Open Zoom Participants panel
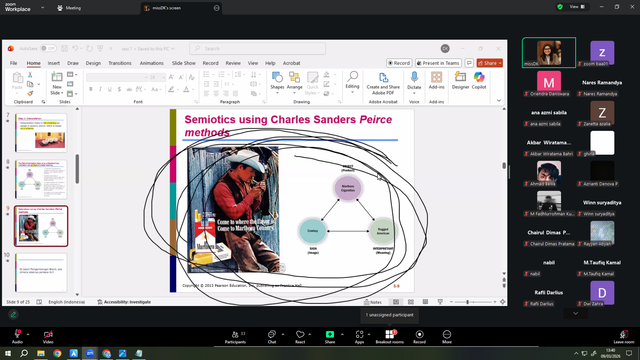Viewport: 640px width, 360px height. pos(236,337)
